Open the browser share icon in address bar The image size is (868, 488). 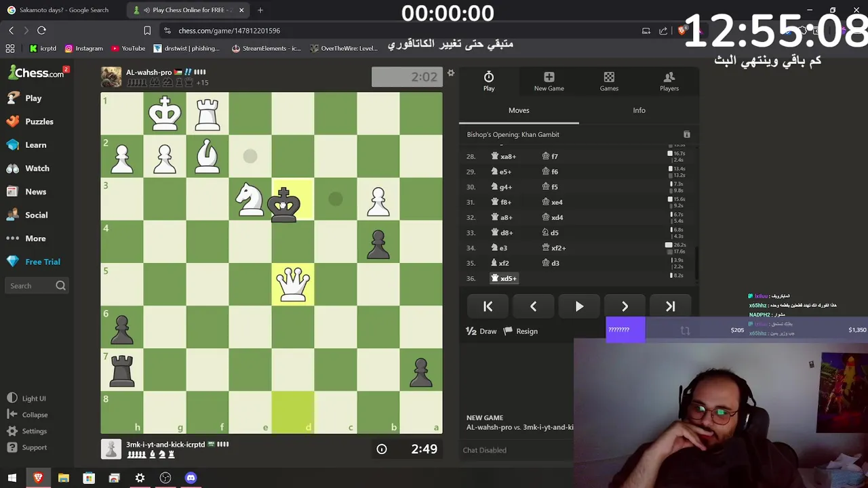click(663, 30)
